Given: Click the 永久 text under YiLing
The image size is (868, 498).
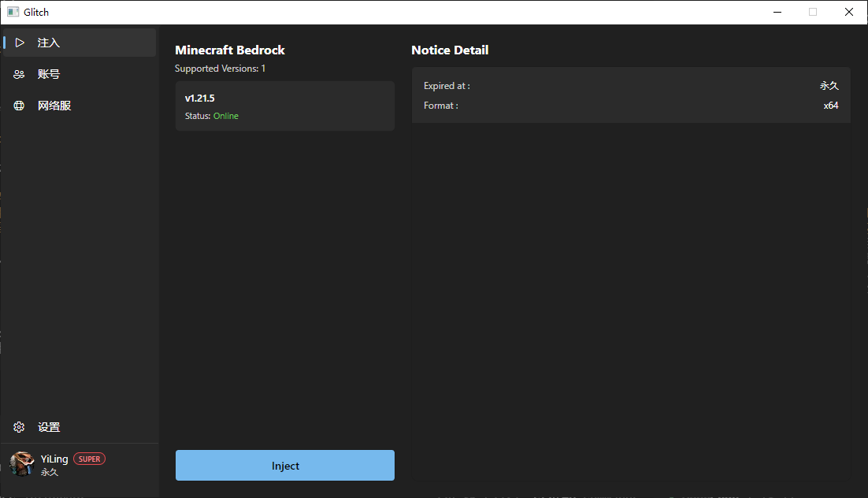Looking at the screenshot, I should [x=50, y=473].
